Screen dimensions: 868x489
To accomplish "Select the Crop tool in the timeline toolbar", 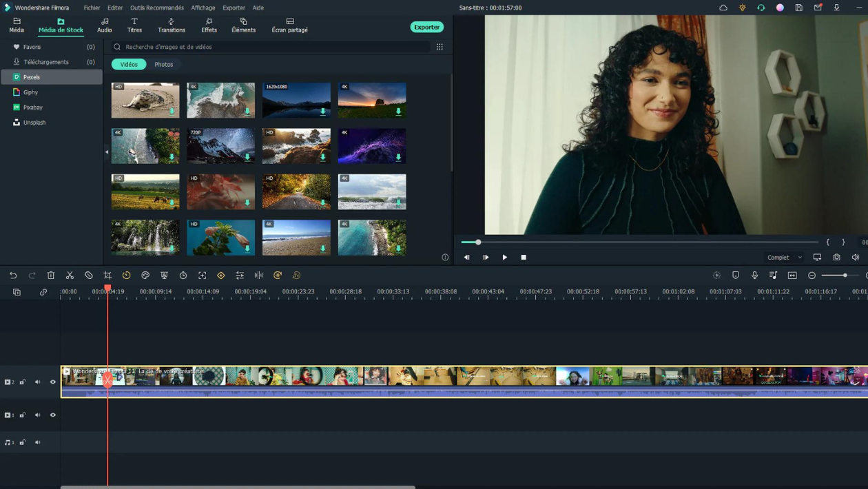I will pos(107,275).
